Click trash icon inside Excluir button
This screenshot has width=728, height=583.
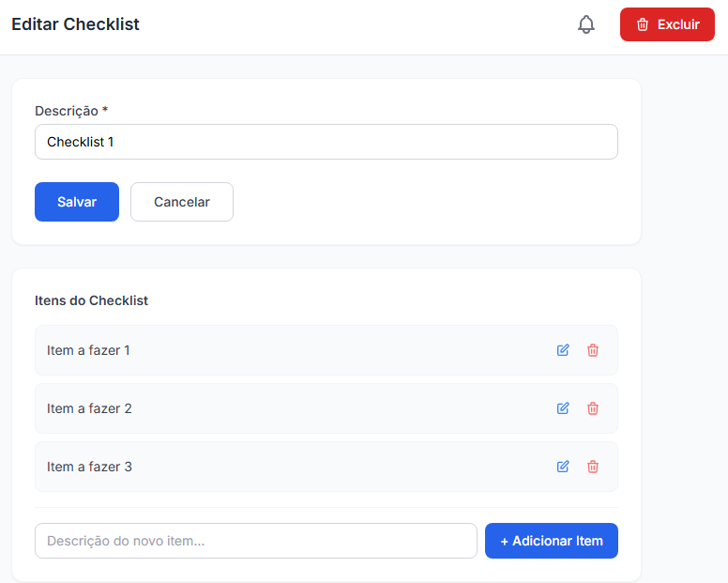[x=642, y=24]
